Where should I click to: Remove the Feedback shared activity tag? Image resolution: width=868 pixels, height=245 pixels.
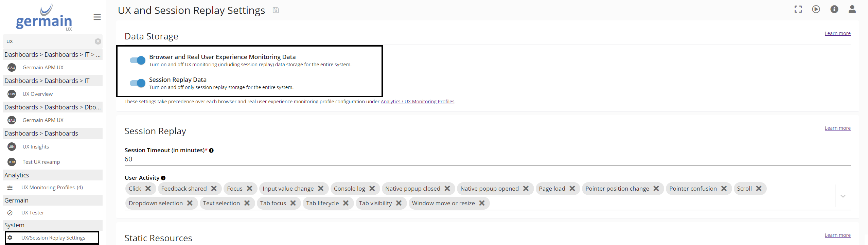tap(214, 189)
